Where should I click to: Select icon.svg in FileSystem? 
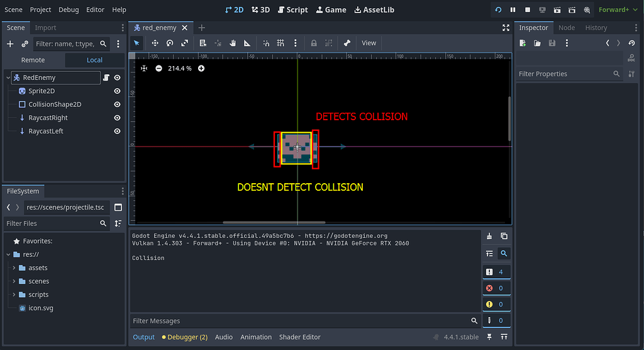point(40,308)
